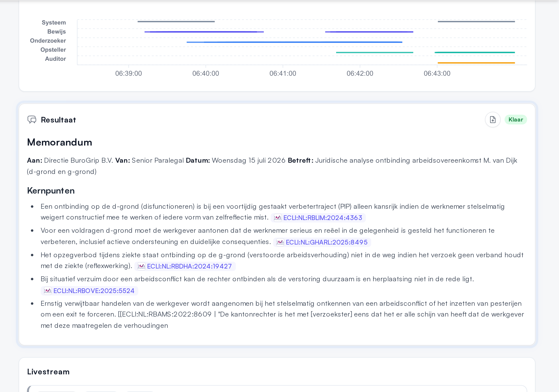Click the bullet starting "Een ontbinding op de d-grond"

click(272, 212)
